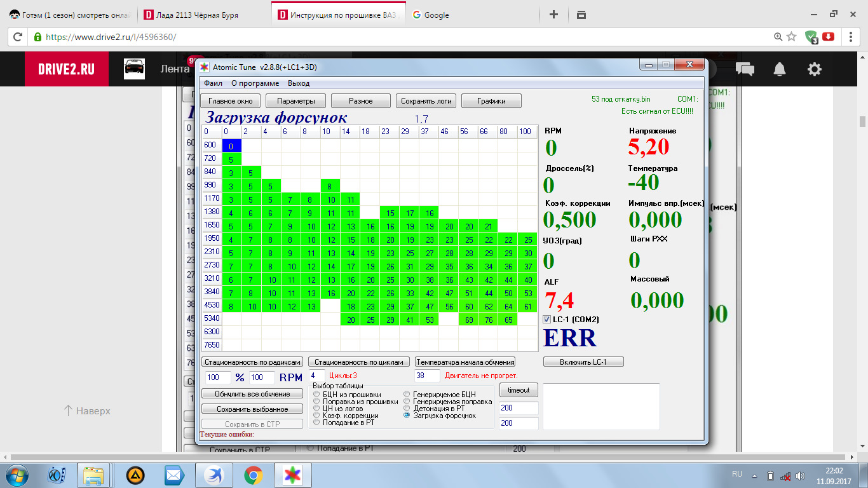The height and width of the screenshot is (488, 868).
Task: Click the Включить LC-1 button
Action: coord(583,362)
